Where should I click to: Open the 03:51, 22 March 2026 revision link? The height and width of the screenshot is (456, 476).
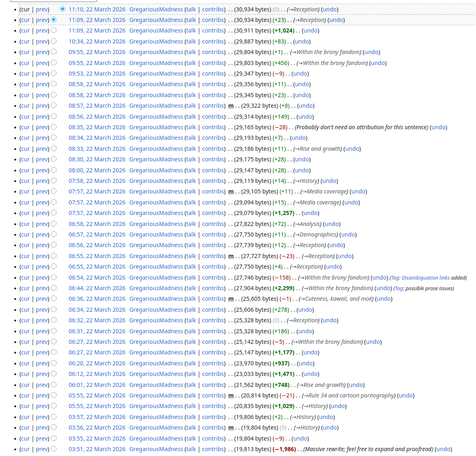(97, 449)
